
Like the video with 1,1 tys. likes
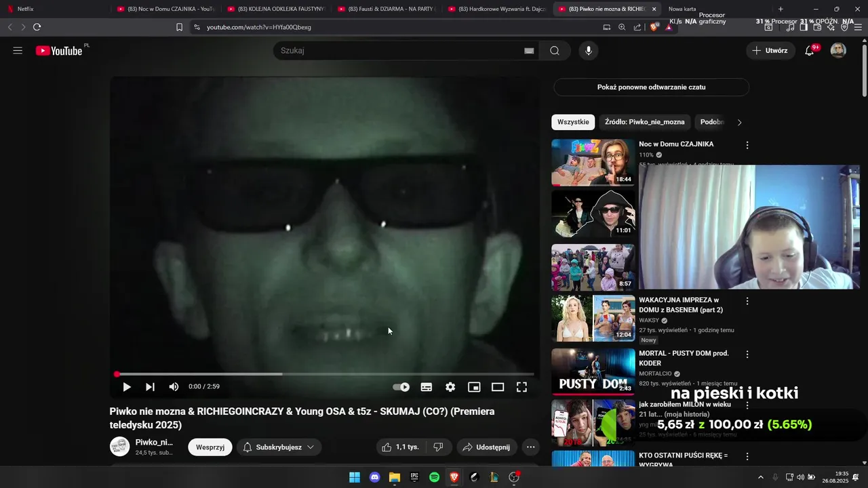point(400,447)
